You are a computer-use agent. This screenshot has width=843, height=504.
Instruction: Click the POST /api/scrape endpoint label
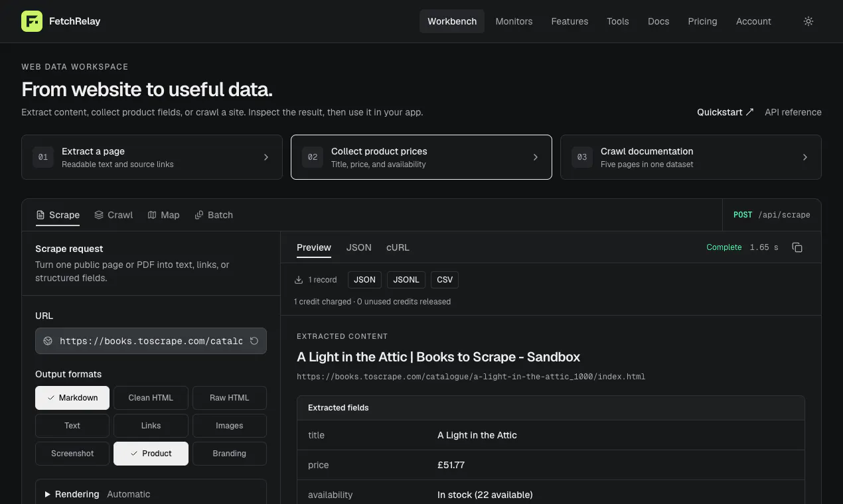click(771, 215)
